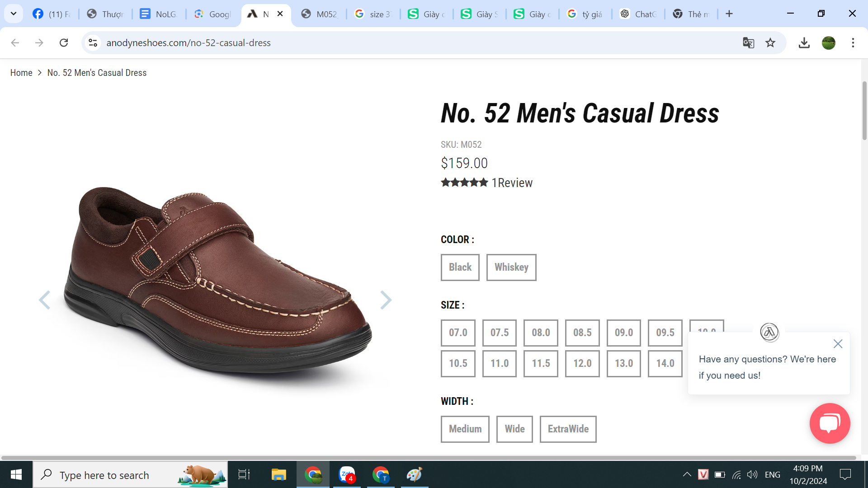Reload the current page

[x=64, y=43]
